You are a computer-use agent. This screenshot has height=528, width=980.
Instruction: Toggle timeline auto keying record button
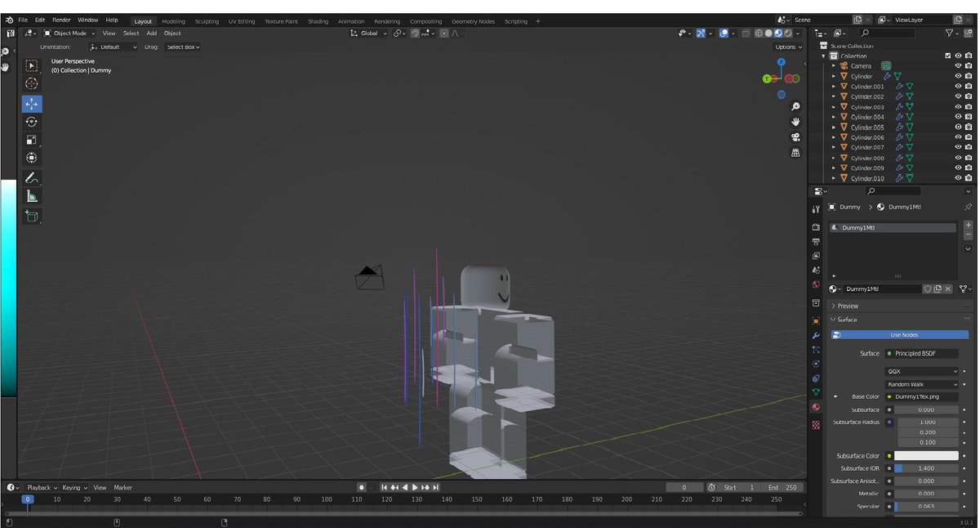(362, 488)
